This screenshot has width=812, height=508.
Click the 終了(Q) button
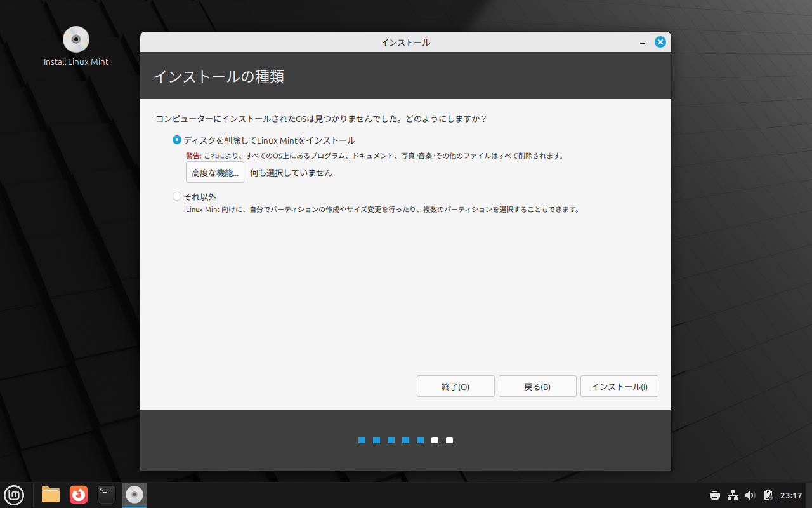[455, 386]
